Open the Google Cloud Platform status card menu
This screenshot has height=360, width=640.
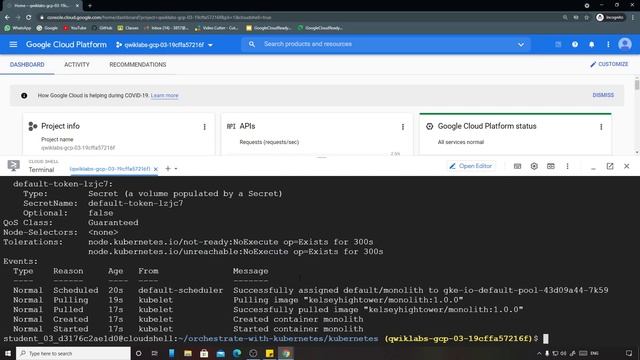(x=601, y=127)
